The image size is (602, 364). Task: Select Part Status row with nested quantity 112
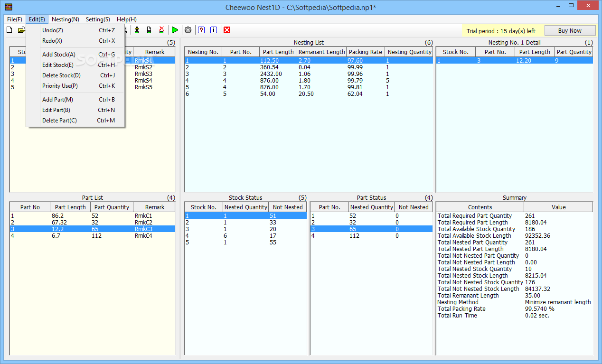coord(372,236)
